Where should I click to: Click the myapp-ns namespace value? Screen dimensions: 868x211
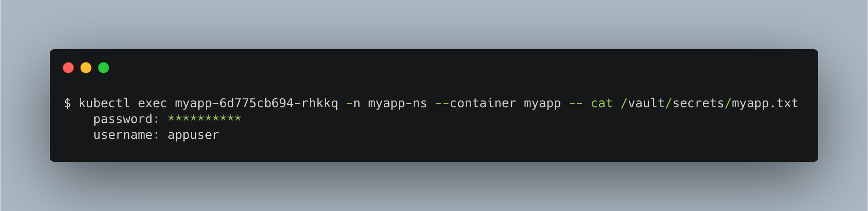(397, 104)
